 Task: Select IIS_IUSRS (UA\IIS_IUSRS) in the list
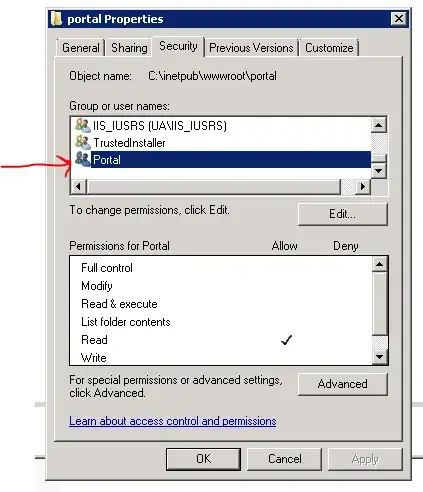[x=221, y=126]
